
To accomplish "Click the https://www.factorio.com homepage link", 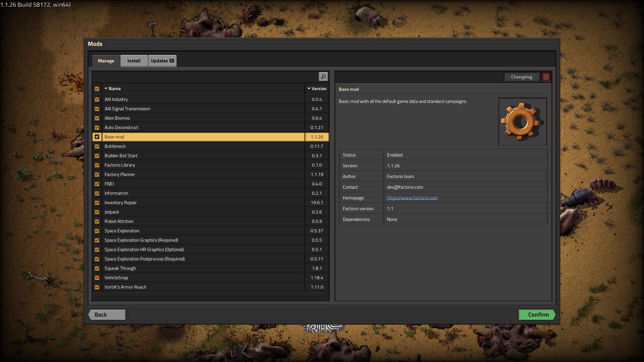I will pos(412,197).
